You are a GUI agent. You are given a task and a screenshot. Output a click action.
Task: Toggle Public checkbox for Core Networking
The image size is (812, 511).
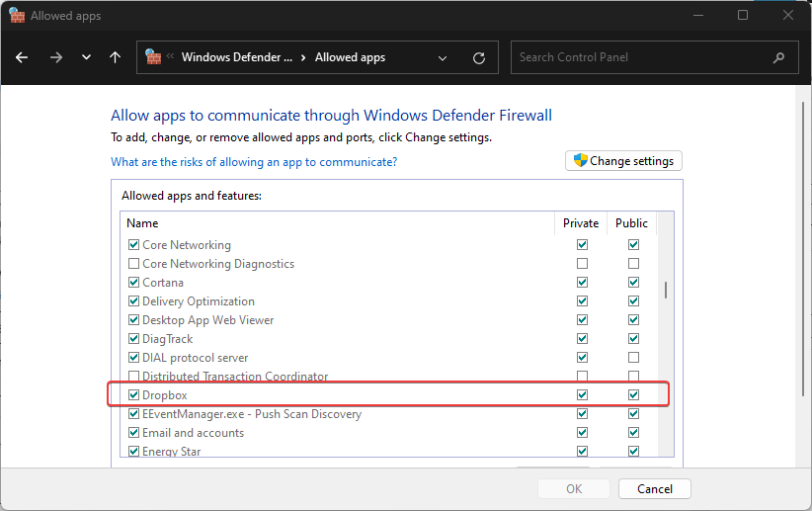pyautogui.click(x=633, y=244)
